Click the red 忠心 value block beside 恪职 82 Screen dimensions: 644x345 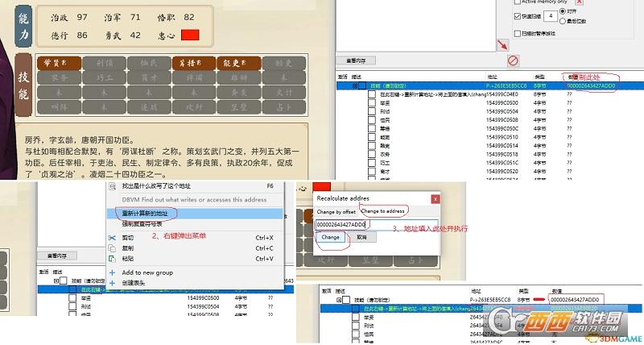(190, 35)
